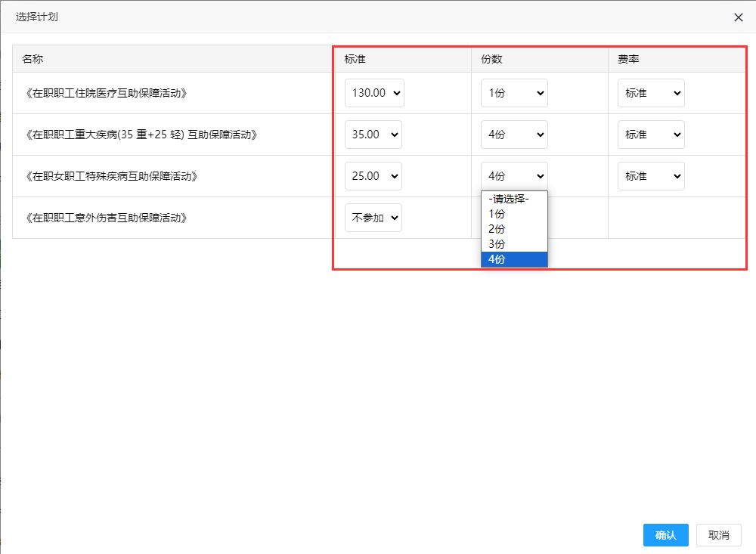Open the 费率 dropdown for 女职工特殊疾病 row
The image size is (756, 554).
(x=651, y=176)
